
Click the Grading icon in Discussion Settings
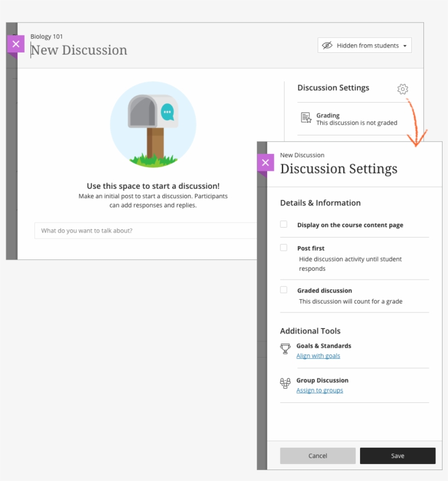pos(305,118)
